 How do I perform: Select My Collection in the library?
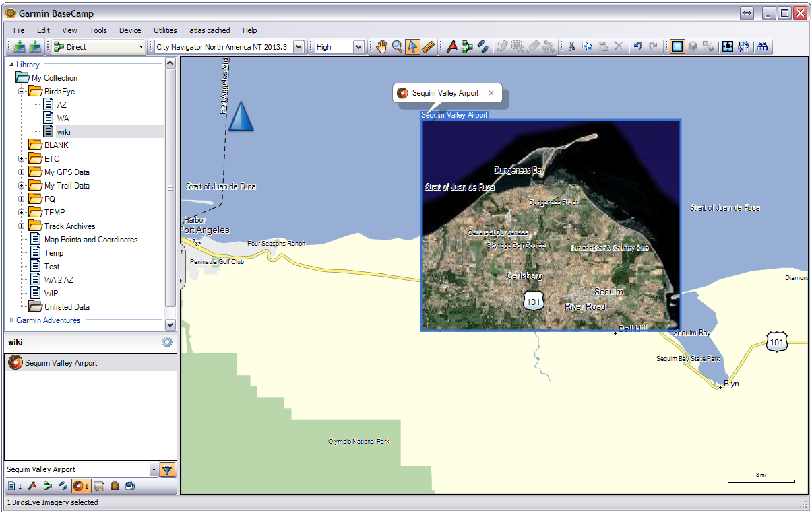click(x=55, y=78)
